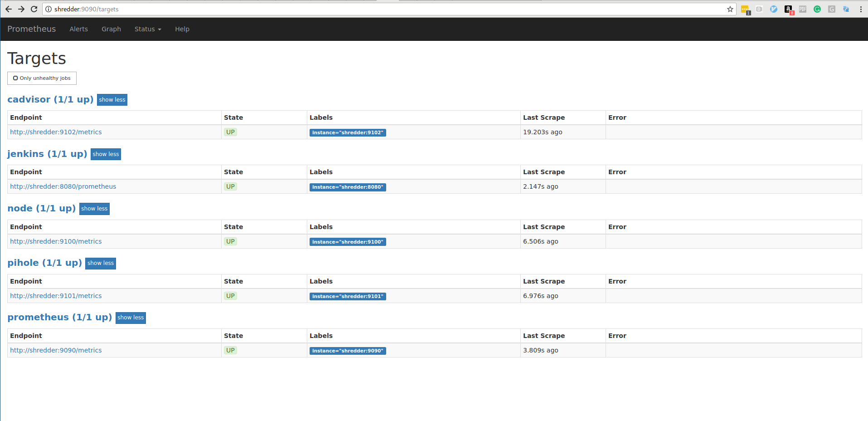Open the gray G extension icon
The width and height of the screenshot is (868, 421).
(832, 9)
